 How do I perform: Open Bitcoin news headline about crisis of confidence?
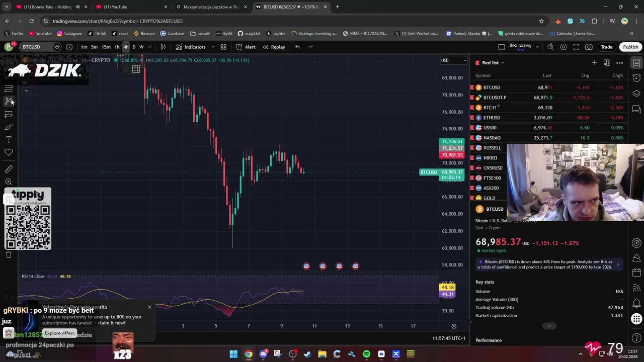(549, 264)
